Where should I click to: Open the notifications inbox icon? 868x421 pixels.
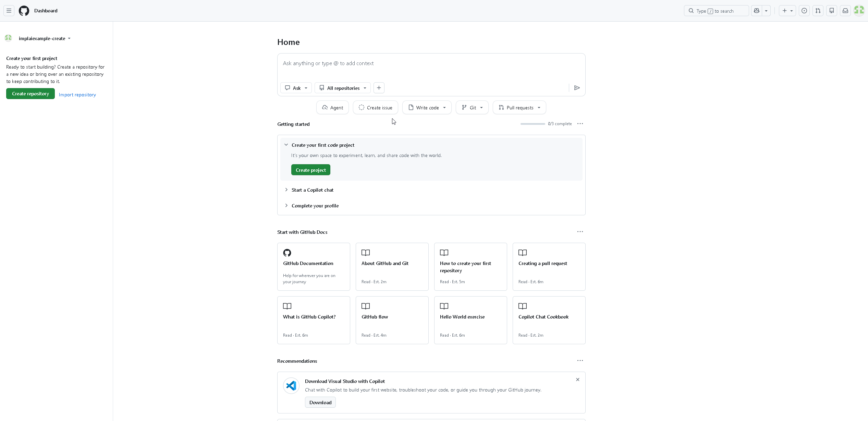click(845, 11)
